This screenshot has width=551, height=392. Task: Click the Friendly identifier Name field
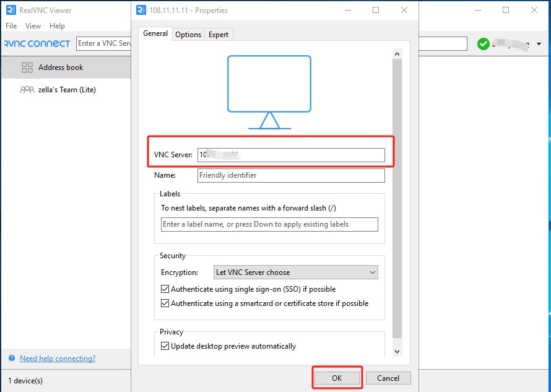tap(291, 175)
